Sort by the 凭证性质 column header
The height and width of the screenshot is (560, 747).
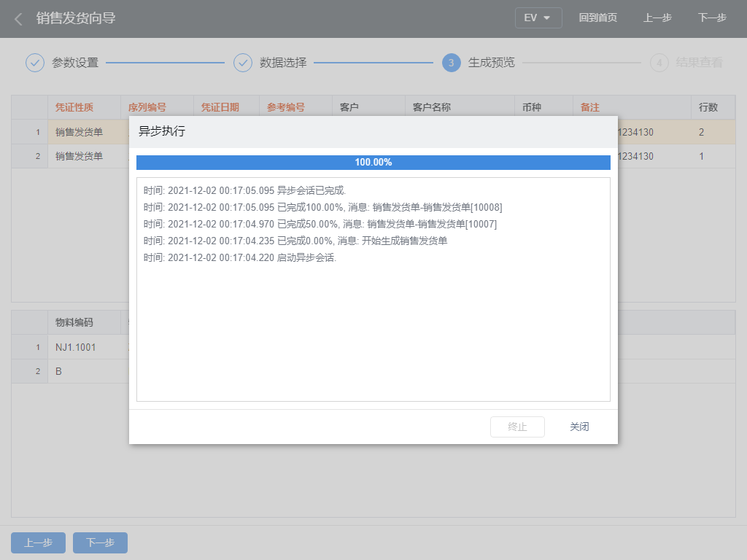click(x=74, y=107)
